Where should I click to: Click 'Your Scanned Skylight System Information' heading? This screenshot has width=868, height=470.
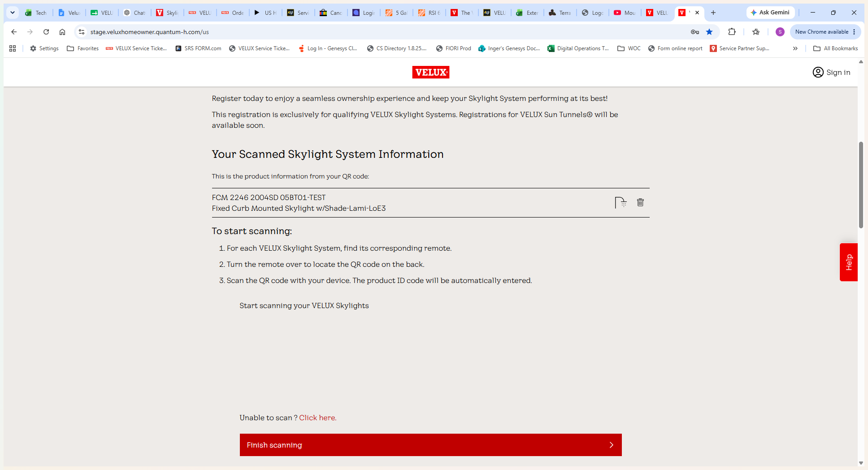[x=328, y=154]
